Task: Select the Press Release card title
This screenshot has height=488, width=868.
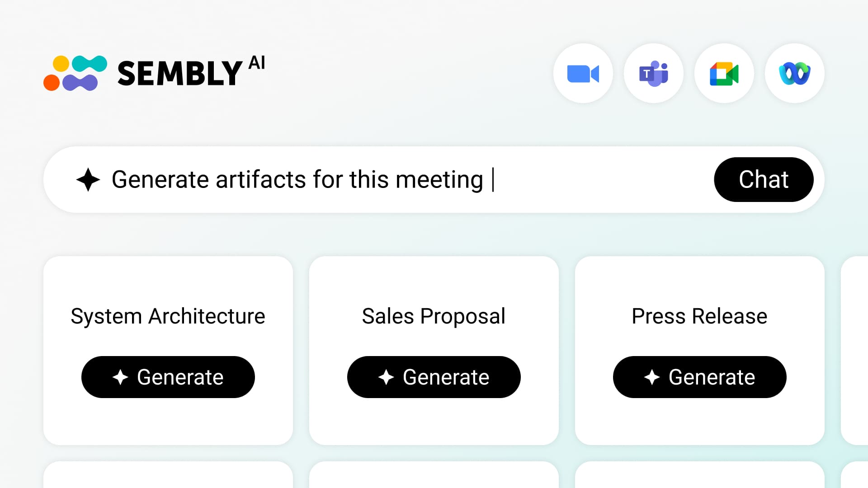Action: (699, 316)
